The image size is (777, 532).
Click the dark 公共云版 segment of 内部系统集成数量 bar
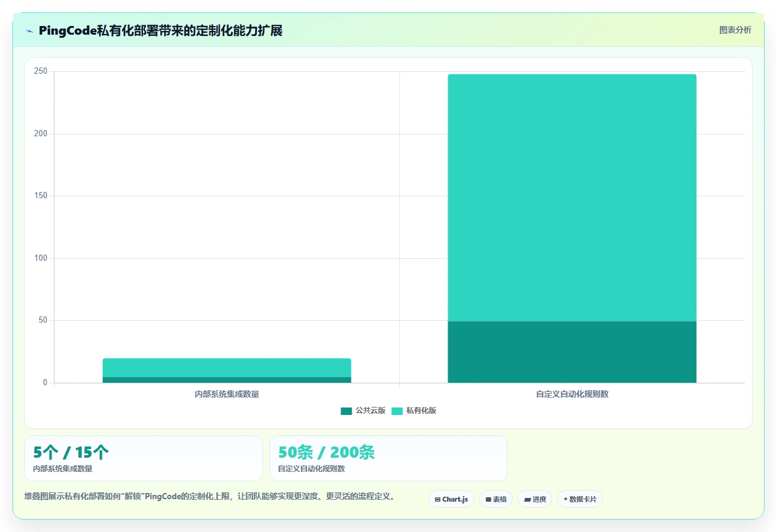coord(227,380)
